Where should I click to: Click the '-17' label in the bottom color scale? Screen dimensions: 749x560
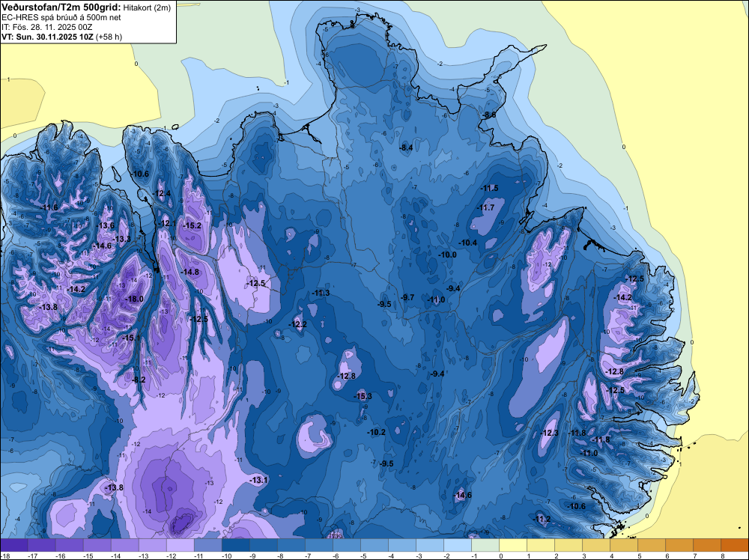click(x=32, y=556)
